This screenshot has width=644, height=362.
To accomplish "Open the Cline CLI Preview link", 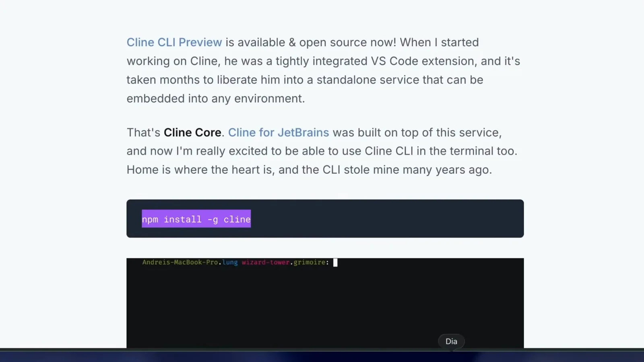I will [174, 42].
